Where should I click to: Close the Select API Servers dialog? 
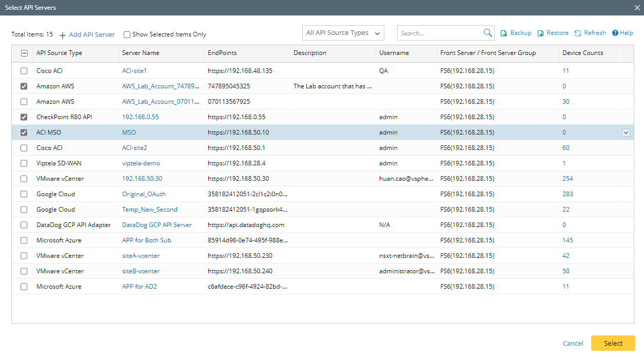click(x=637, y=7)
